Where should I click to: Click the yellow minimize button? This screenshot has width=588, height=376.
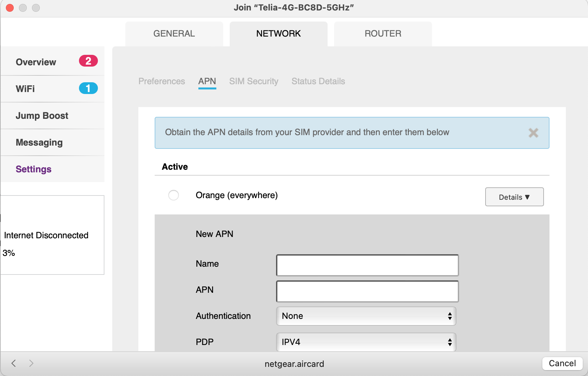[x=23, y=8]
